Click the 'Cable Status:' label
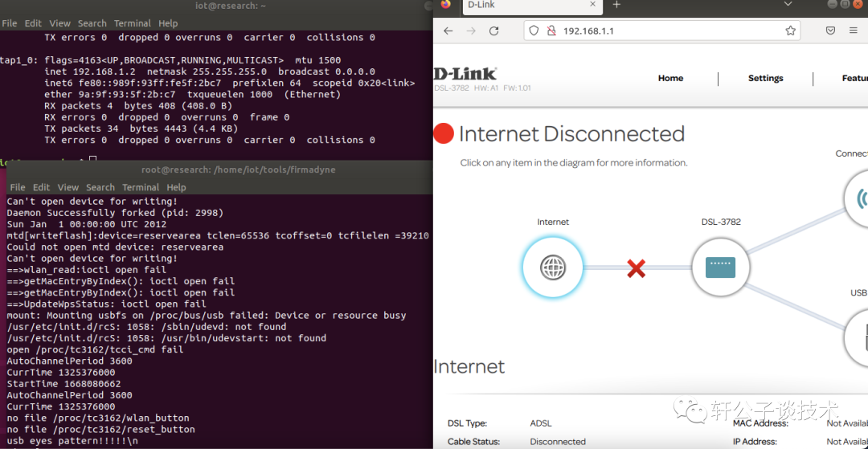 pyautogui.click(x=474, y=442)
